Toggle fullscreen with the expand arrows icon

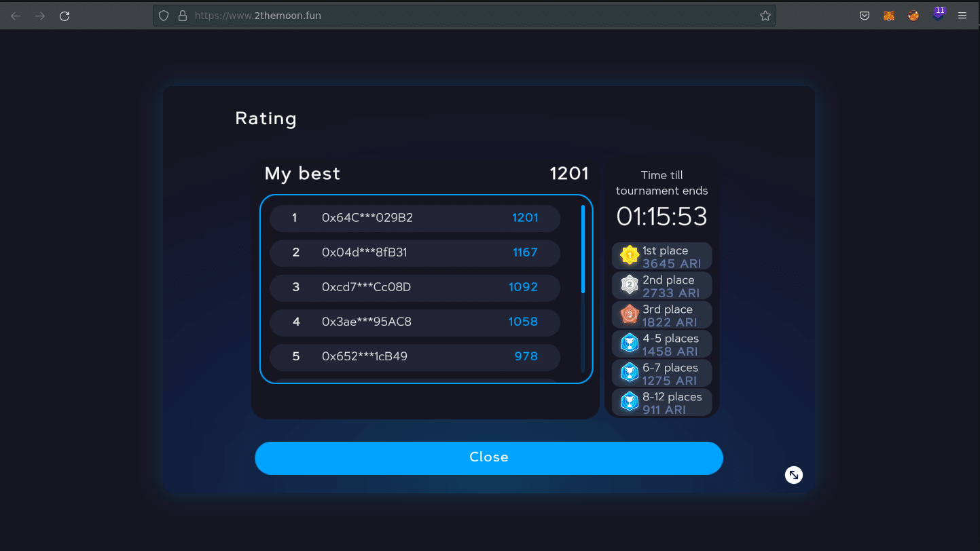793,475
